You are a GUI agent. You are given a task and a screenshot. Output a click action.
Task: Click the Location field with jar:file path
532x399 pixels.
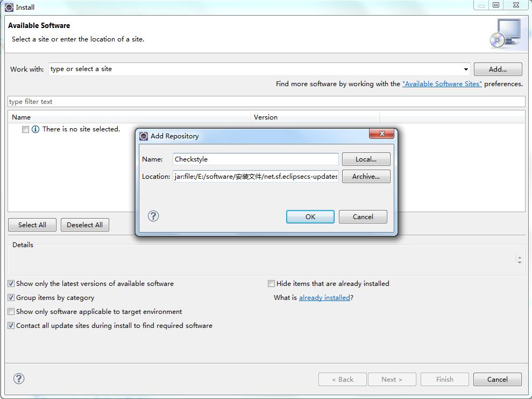point(256,176)
